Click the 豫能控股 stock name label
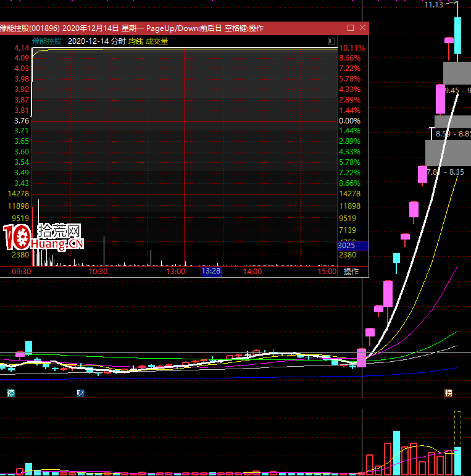This screenshot has height=476, width=471. [47, 41]
